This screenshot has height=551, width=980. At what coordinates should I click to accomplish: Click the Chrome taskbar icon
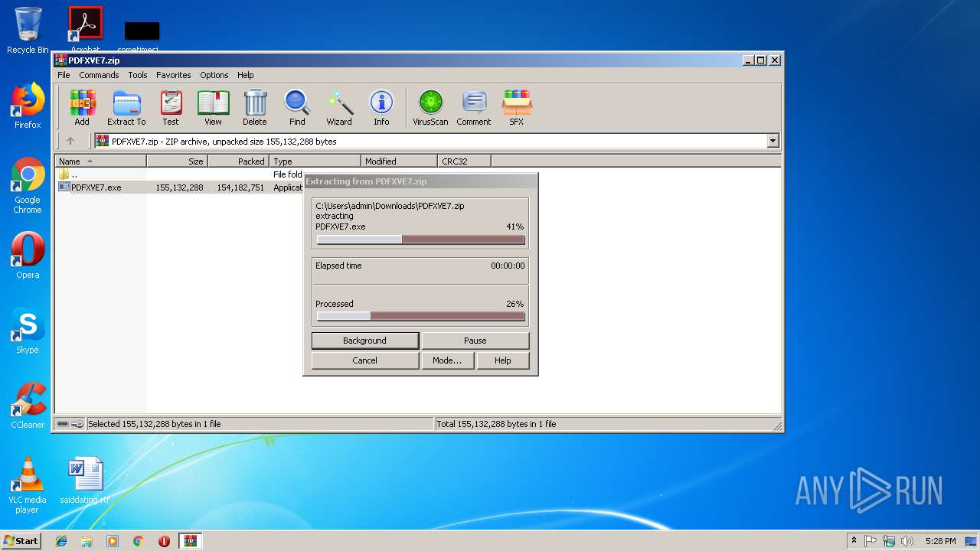(138, 541)
